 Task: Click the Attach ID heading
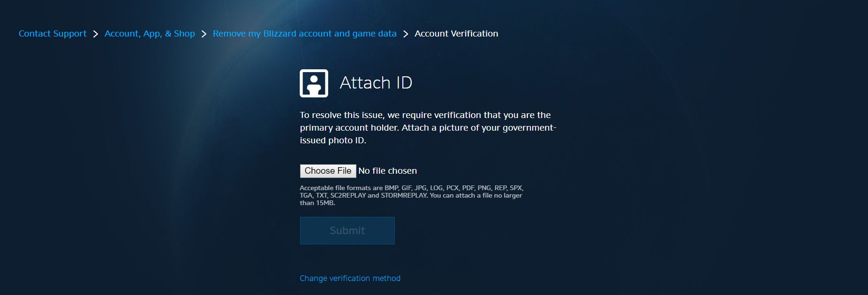[376, 83]
